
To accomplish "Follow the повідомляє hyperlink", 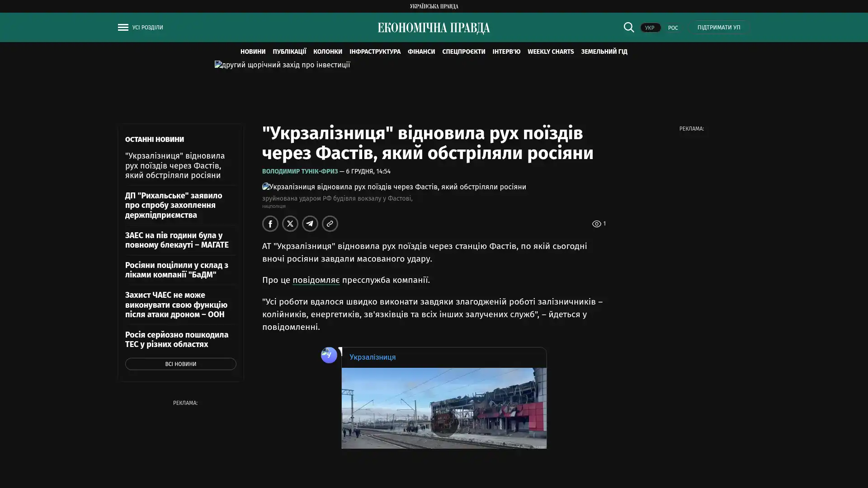I will 316,280.
